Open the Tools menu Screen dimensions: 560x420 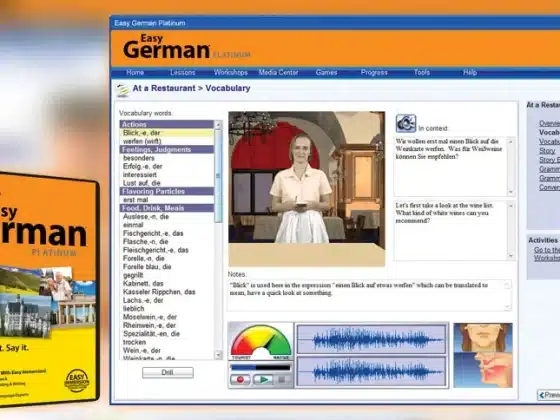(x=422, y=72)
